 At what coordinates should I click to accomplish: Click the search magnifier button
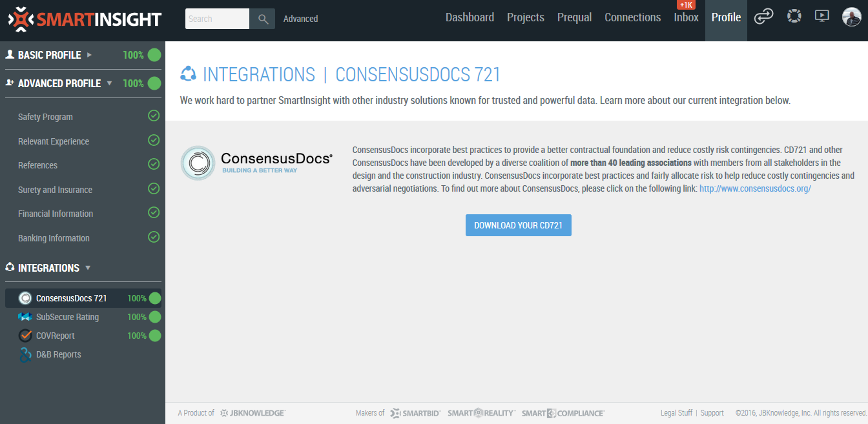pyautogui.click(x=263, y=19)
